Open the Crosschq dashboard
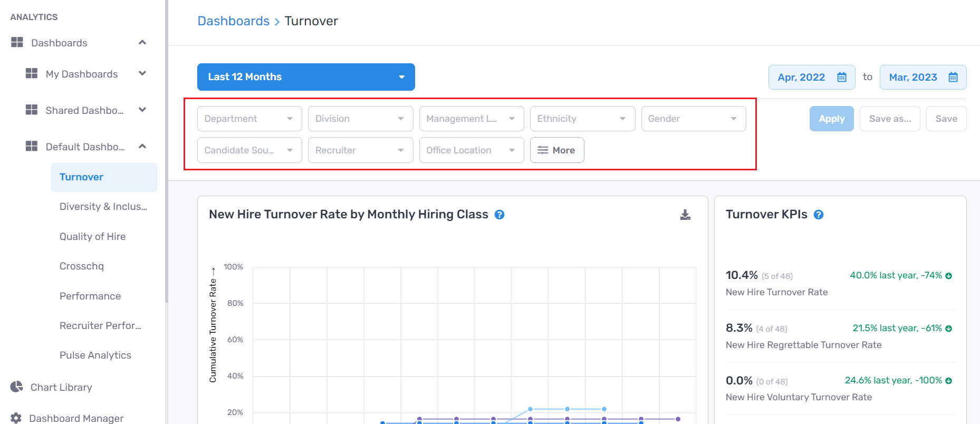This screenshot has height=424, width=980. 82,266
